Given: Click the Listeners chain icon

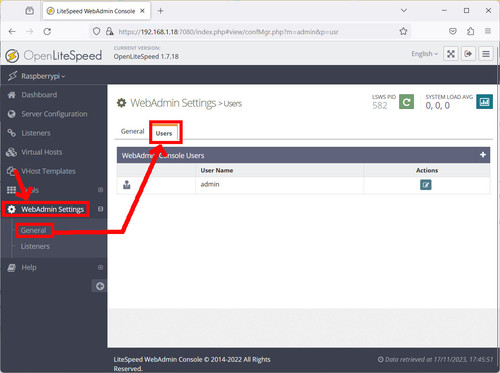Looking at the screenshot, I should [x=12, y=133].
